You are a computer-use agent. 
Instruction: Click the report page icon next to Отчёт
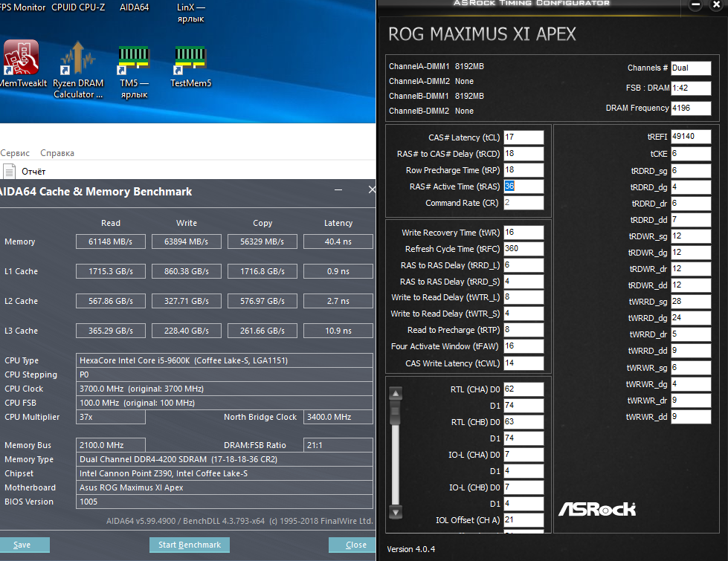9,171
